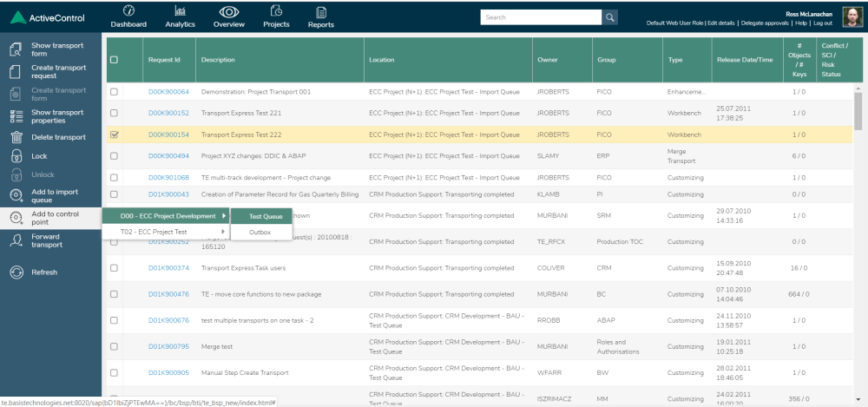Click the Delete transport trash icon

pos(16,137)
